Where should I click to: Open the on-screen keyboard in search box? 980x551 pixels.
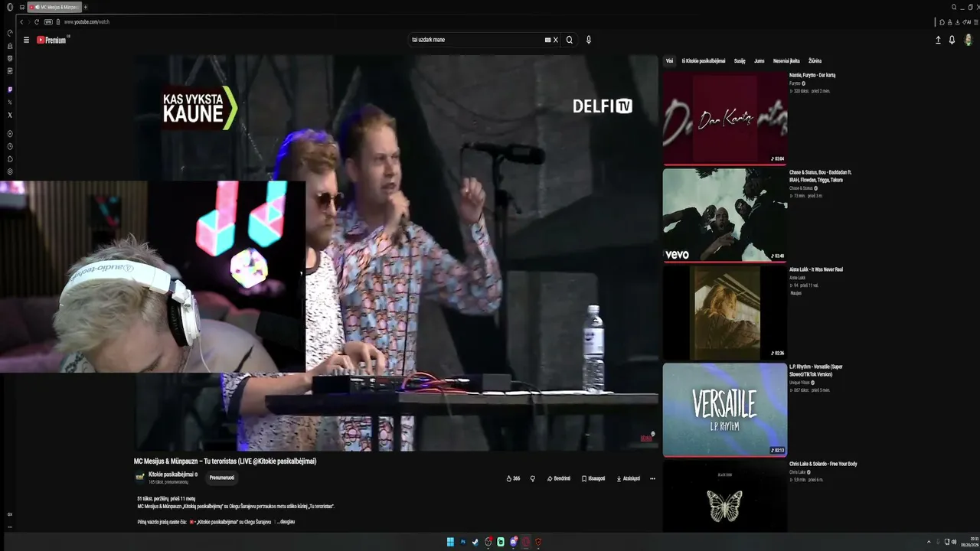click(x=547, y=40)
